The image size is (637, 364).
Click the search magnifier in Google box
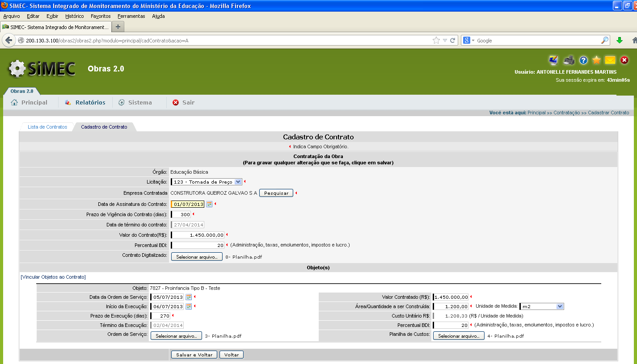[x=604, y=40]
